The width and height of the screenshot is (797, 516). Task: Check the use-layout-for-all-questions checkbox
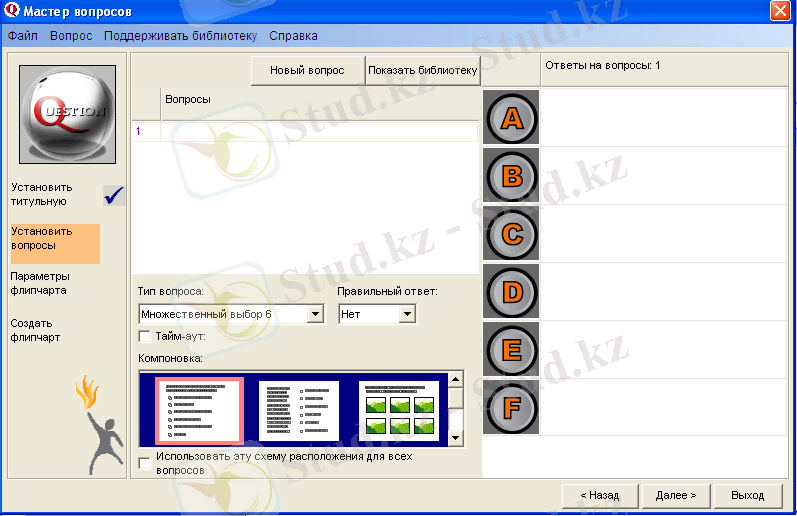145,463
